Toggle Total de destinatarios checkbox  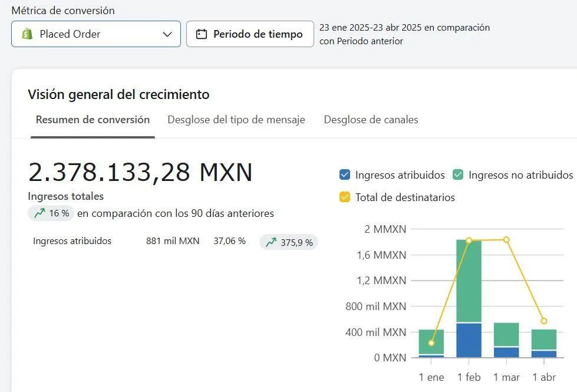pos(345,197)
